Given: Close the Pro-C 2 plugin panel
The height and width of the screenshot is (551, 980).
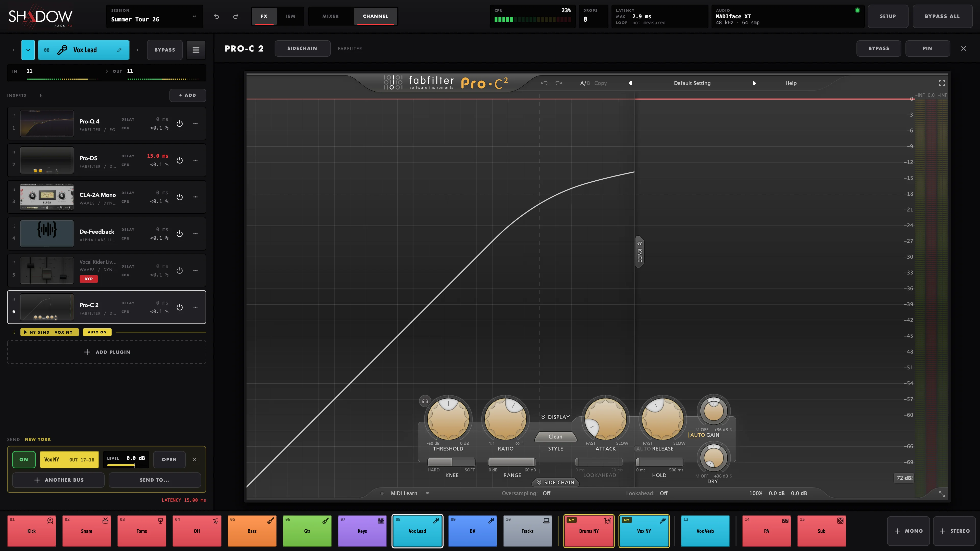Looking at the screenshot, I should coord(964,48).
